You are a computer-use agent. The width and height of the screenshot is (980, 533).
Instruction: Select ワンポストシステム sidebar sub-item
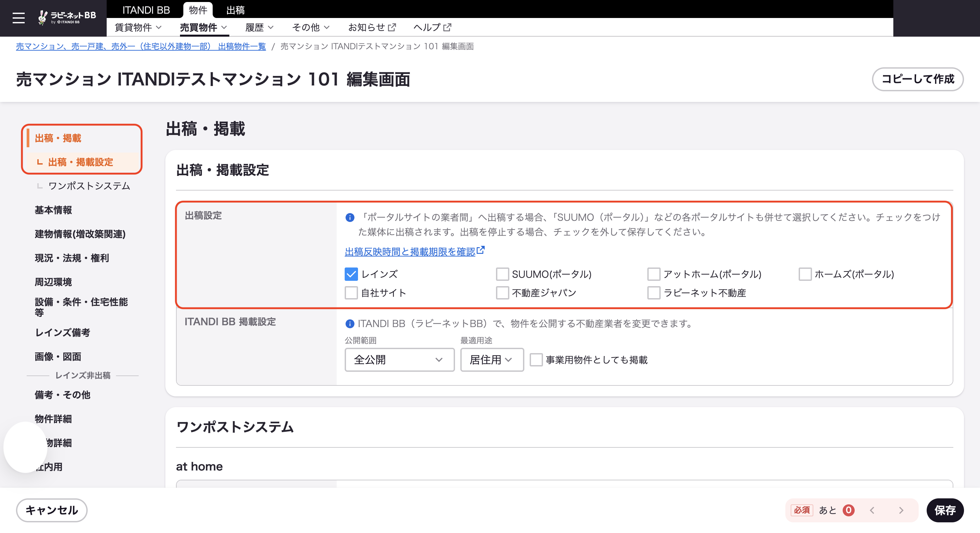[89, 186]
